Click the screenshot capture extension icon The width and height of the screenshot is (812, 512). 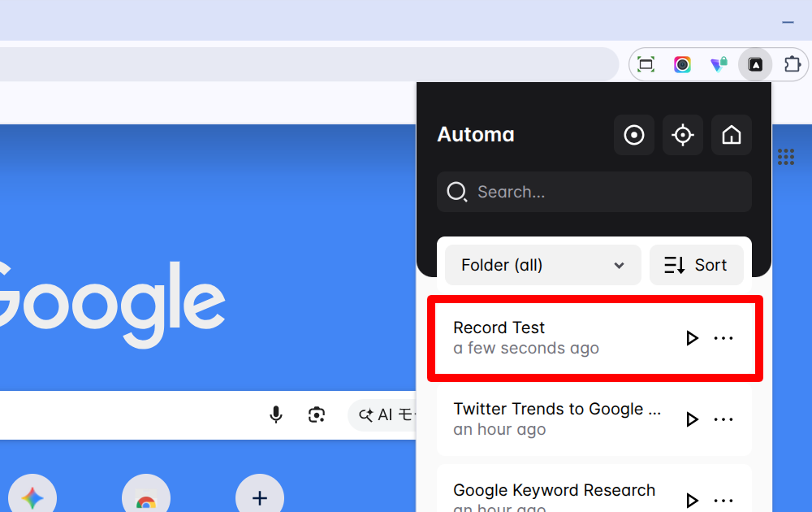click(646, 65)
